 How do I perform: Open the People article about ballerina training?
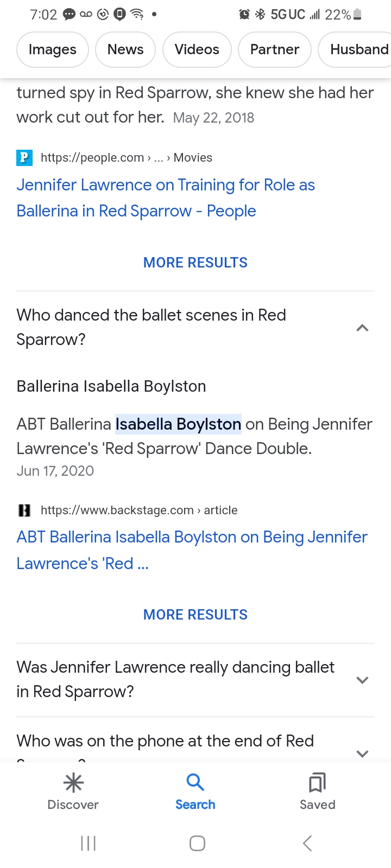(166, 198)
